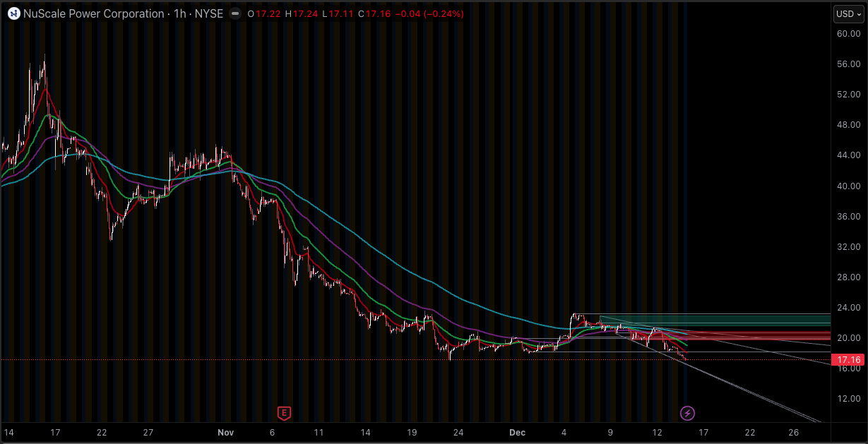Expand the USD chevron menu
This screenshot has width=868, height=444.
858,13
